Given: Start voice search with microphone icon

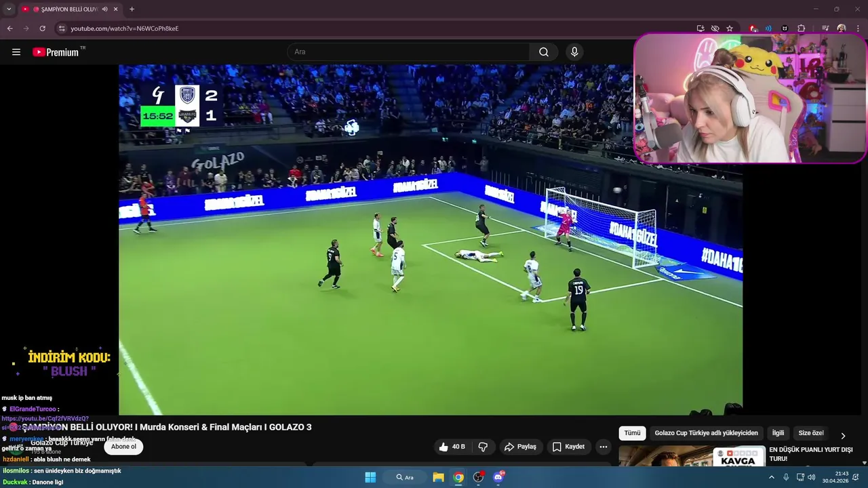Looking at the screenshot, I should click(x=574, y=52).
